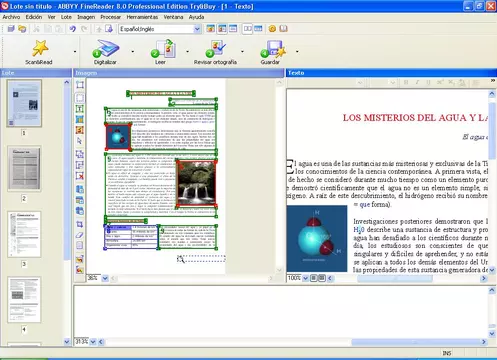Pick the arrow pointer tool in the image toolbar
Viewport: 497px width, 360px height.
point(80,141)
